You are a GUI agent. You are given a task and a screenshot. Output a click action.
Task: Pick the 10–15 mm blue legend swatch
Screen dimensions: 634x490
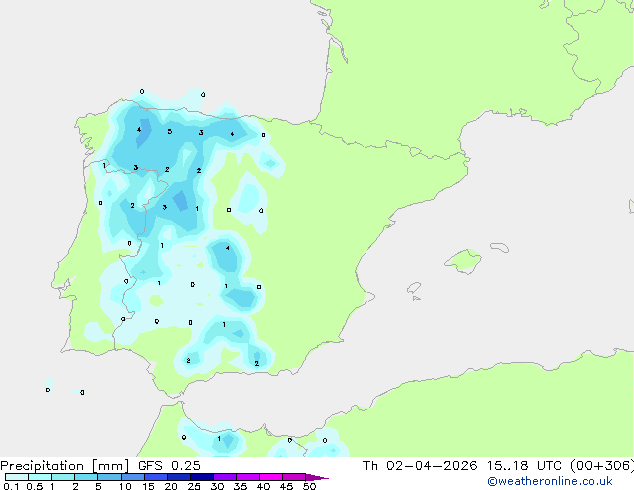132,477
